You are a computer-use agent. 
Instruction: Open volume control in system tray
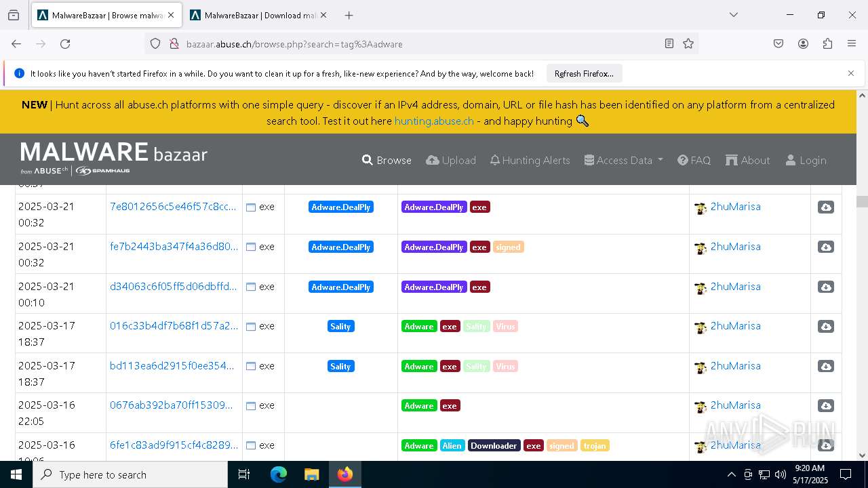click(x=781, y=474)
